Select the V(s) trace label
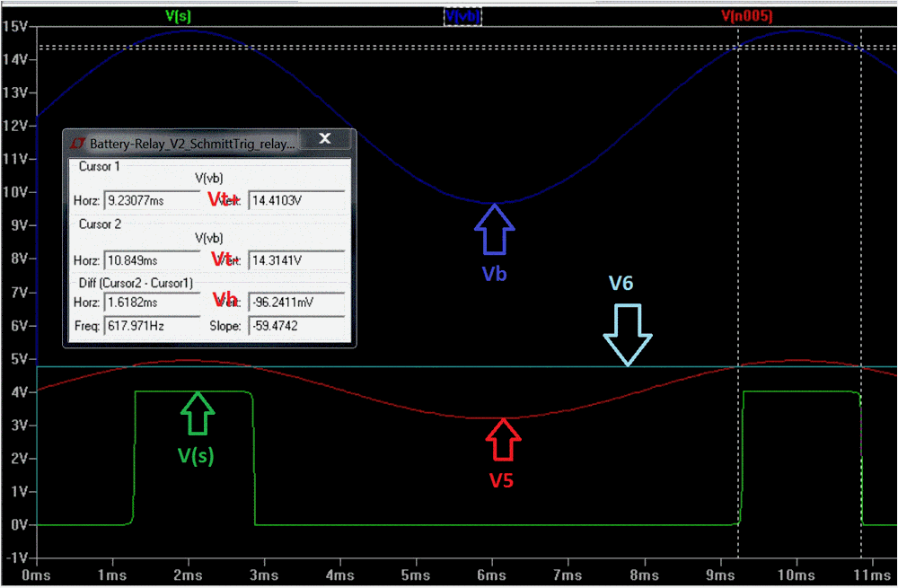 coord(178,15)
